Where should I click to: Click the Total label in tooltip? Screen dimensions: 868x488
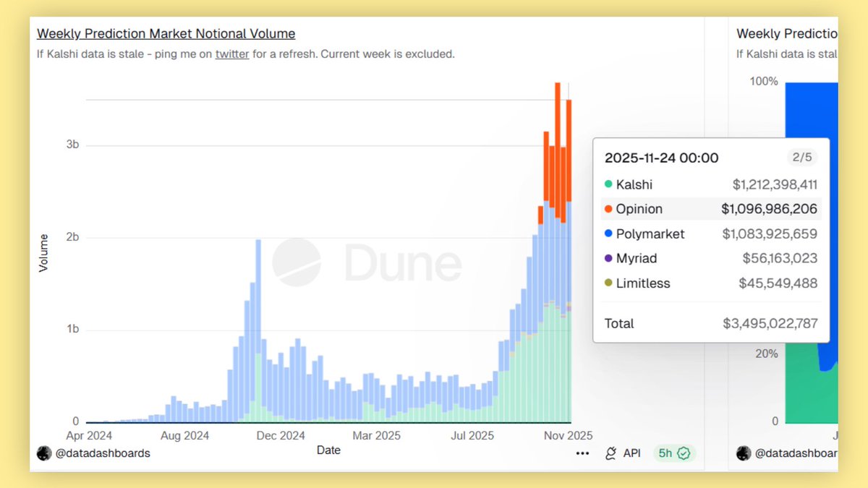pyautogui.click(x=619, y=324)
